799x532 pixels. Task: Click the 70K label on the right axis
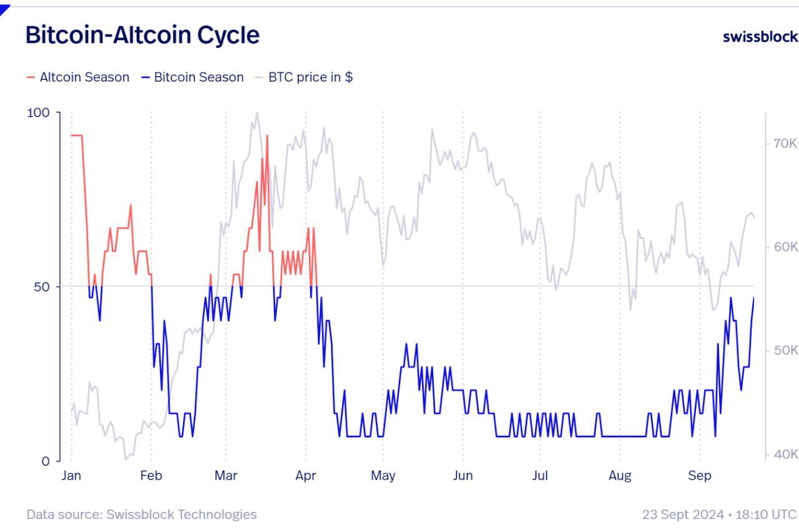(x=781, y=143)
